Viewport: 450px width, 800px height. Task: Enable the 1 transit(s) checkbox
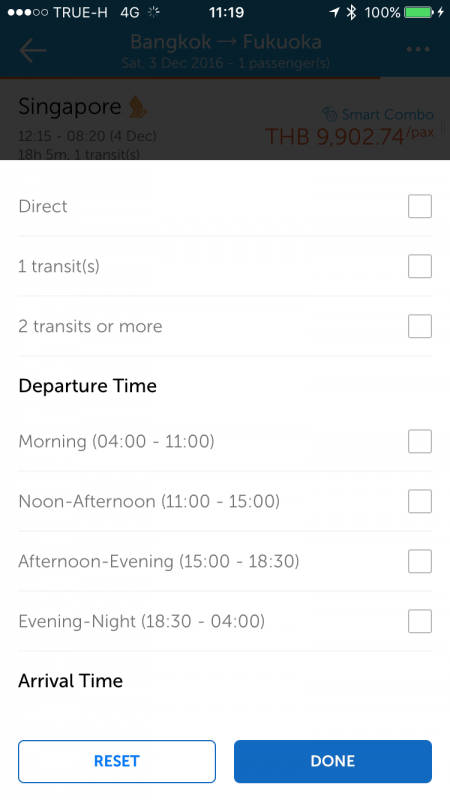[x=420, y=266]
